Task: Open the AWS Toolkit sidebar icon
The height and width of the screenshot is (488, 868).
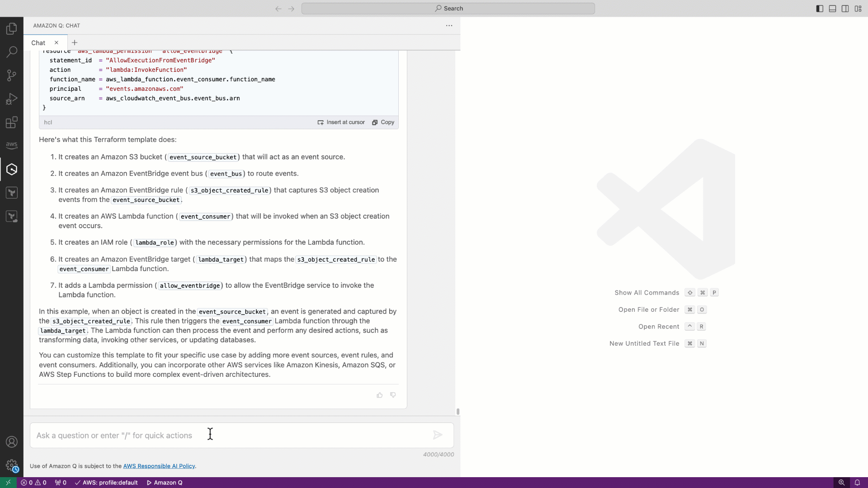Action: click(12, 145)
